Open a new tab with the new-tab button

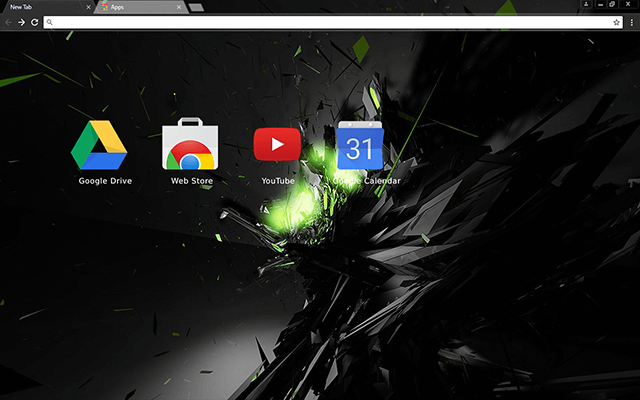[x=196, y=8]
